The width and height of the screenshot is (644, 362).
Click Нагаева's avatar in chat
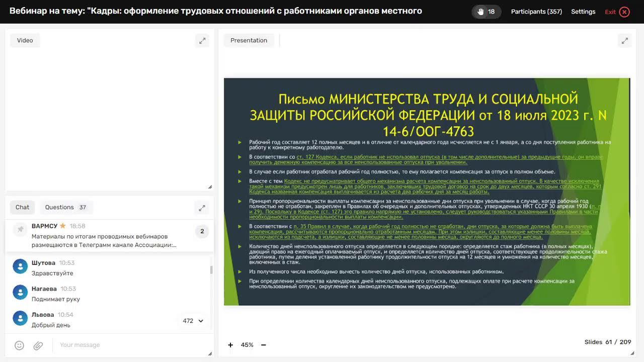(x=20, y=292)
